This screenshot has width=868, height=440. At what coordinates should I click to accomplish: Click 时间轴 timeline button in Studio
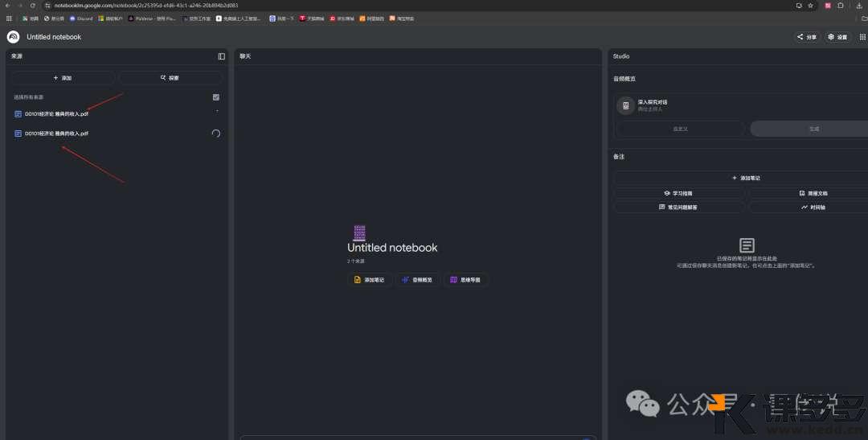pos(812,208)
